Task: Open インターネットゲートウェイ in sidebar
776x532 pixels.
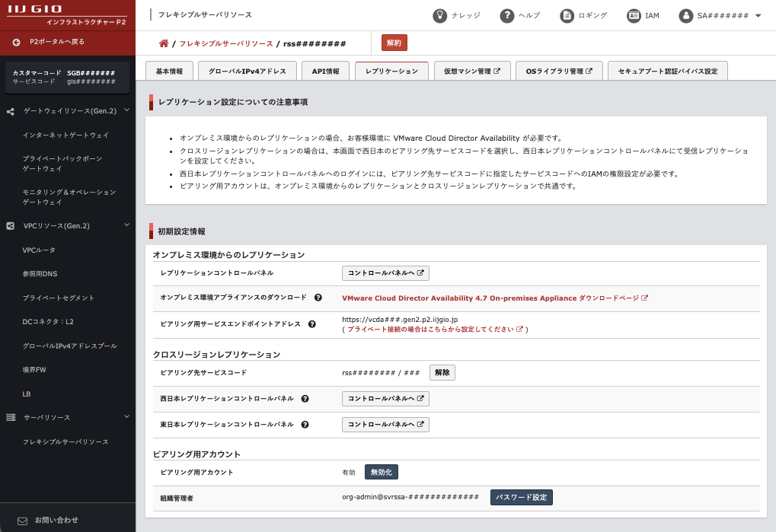Action: (65, 135)
